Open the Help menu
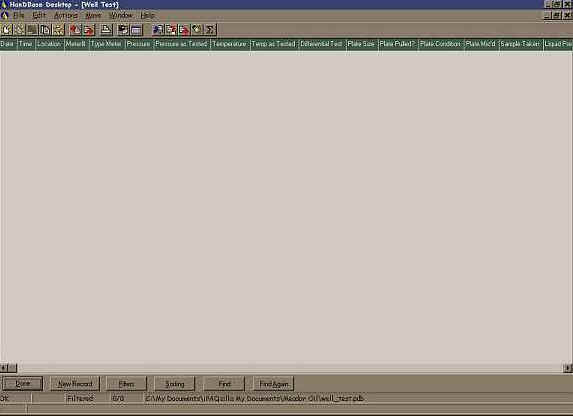573x416 pixels. [147, 15]
